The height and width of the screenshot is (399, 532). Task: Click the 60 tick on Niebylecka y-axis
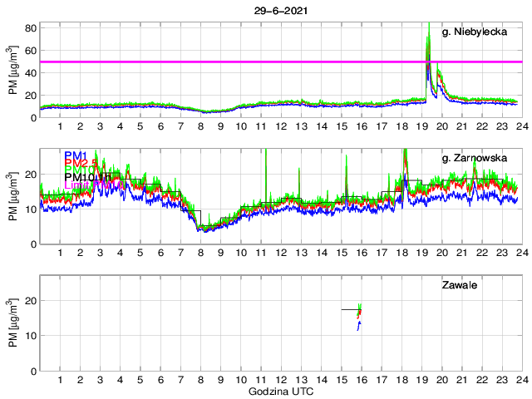click(x=31, y=51)
